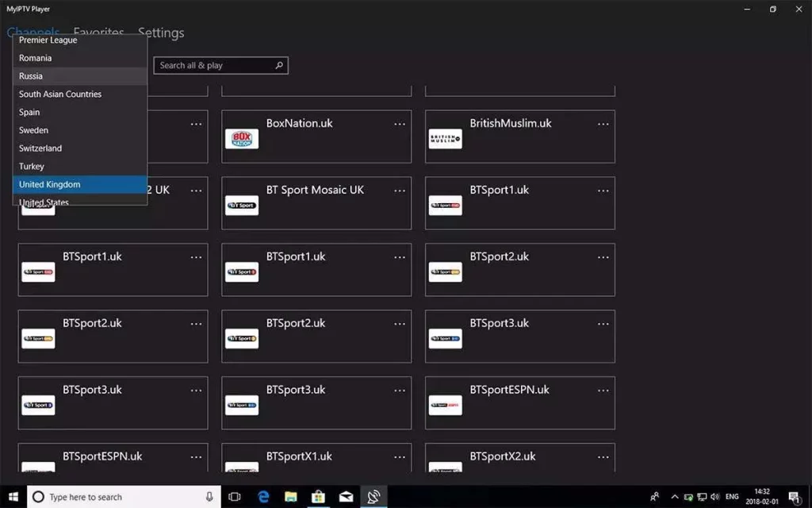Select the BritishMuslim.uk channel logo
812x508 pixels.
446,137
